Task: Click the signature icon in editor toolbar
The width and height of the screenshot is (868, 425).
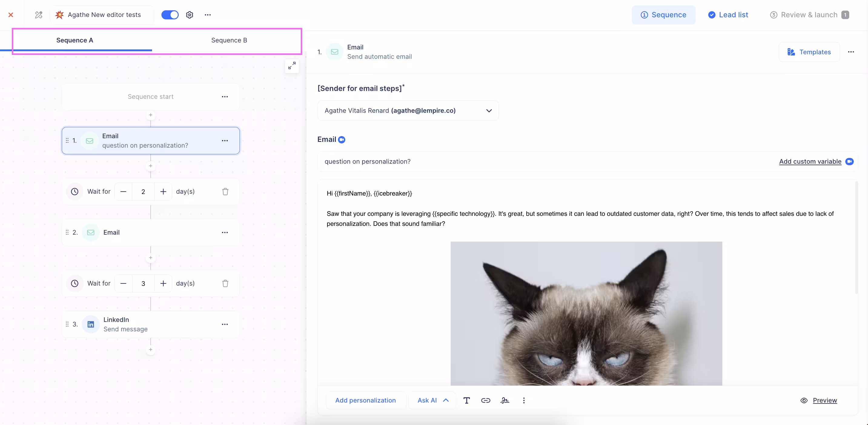Action: pyautogui.click(x=505, y=400)
